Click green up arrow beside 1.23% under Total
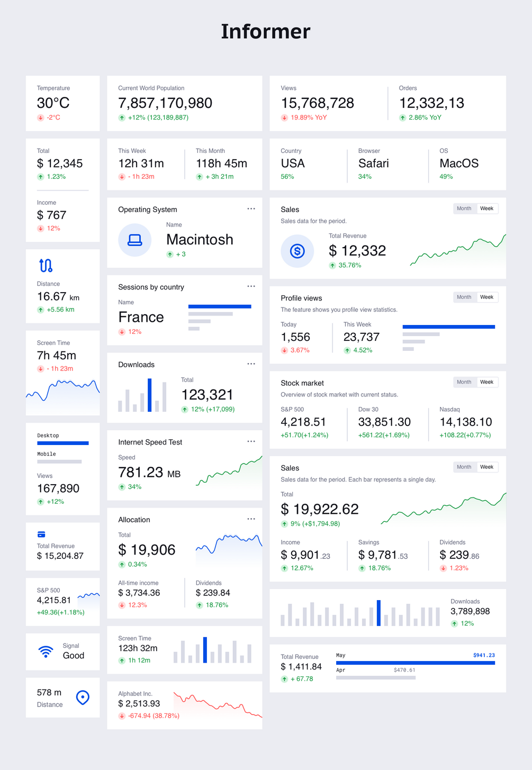The image size is (532, 770). click(40, 177)
